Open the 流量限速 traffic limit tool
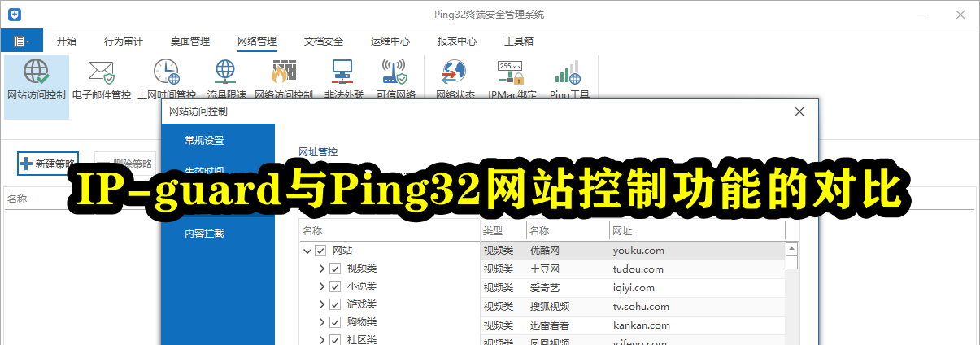Screen dimensions: 980x345 point(224,79)
